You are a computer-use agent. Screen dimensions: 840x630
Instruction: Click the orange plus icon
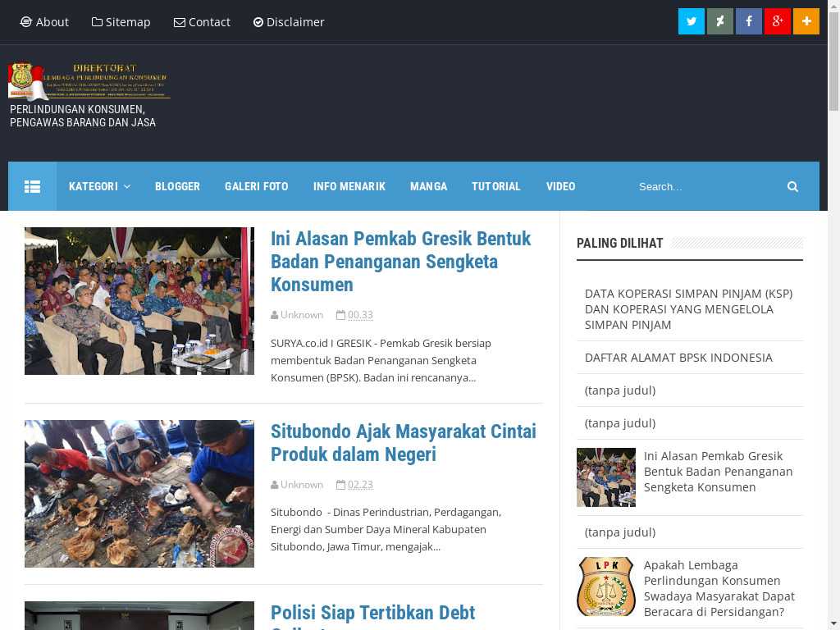coord(806,21)
